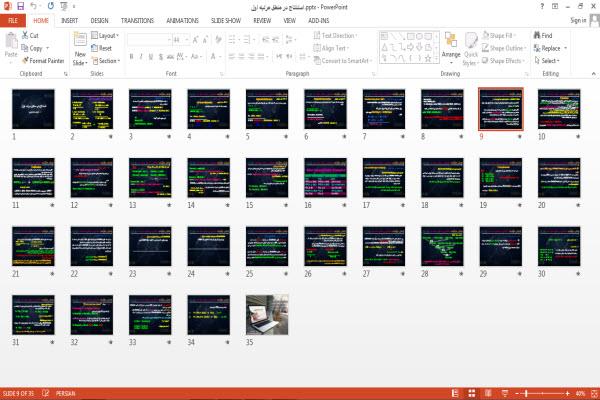Open the Replace dropdown arrow

pyautogui.click(x=566, y=48)
